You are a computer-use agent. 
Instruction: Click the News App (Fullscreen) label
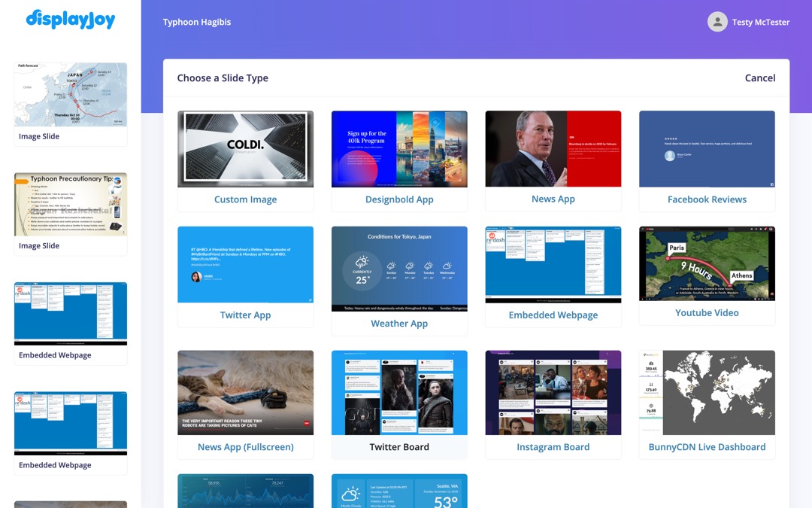[245, 447]
